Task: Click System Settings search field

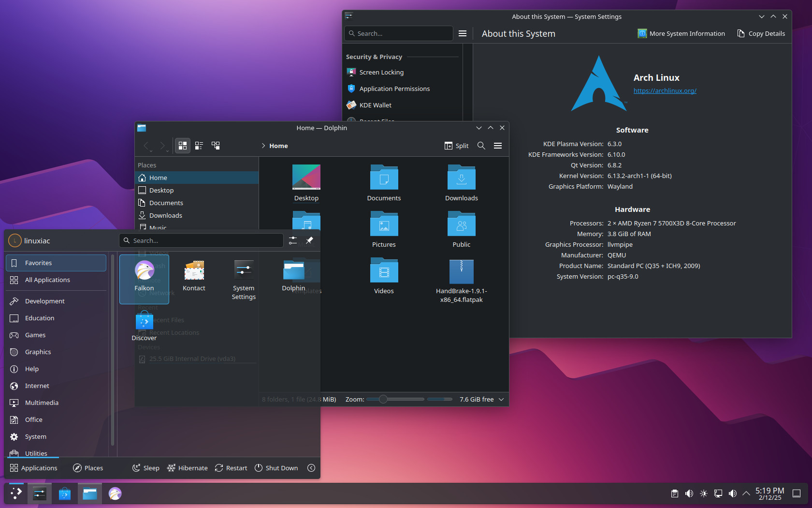Action: click(x=399, y=33)
